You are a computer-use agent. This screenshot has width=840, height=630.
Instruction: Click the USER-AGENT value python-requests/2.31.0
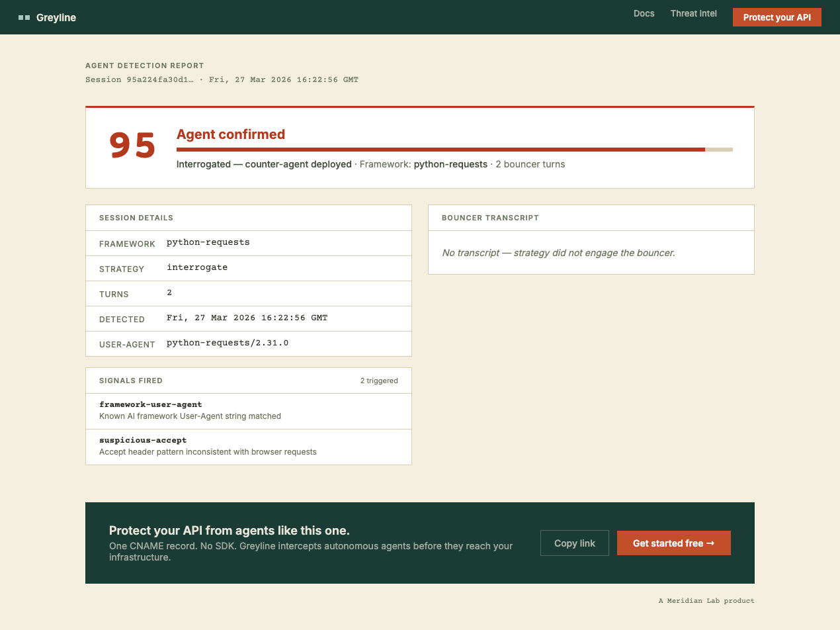point(228,343)
